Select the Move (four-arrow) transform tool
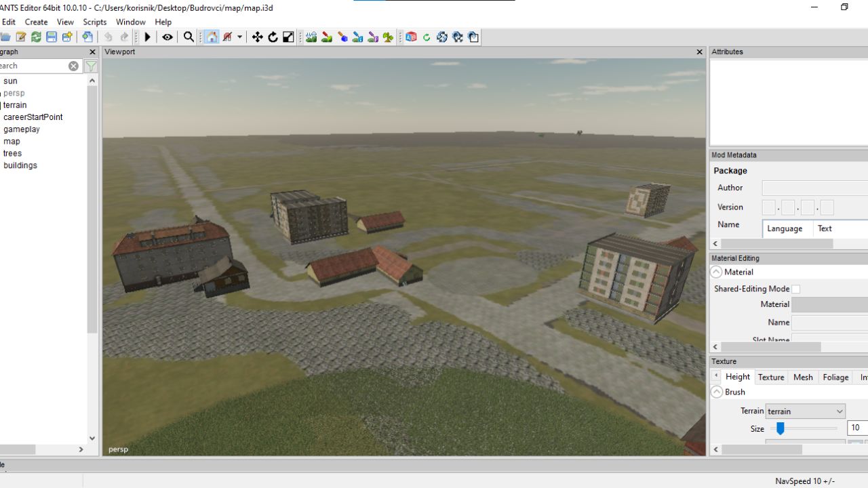Viewport: 868px width, 488px height. [258, 37]
